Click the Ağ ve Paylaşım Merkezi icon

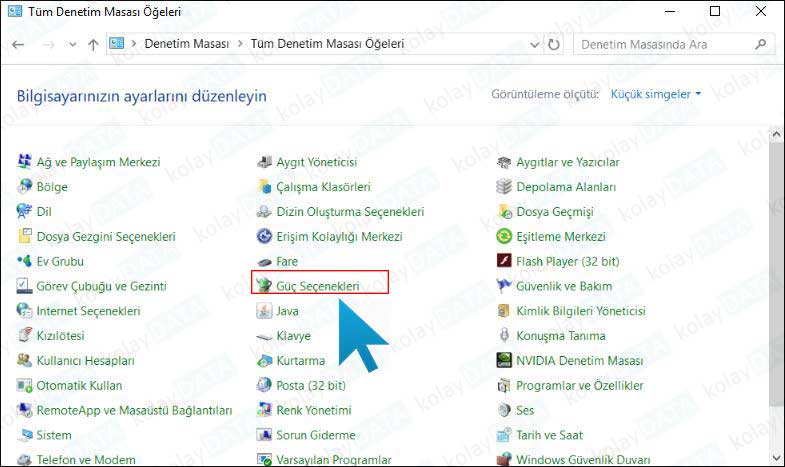(24, 162)
